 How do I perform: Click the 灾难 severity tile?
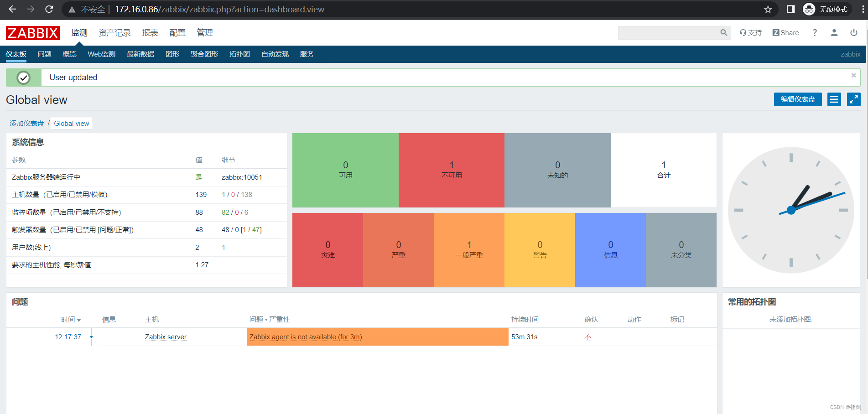pyautogui.click(x=327, y=250)
